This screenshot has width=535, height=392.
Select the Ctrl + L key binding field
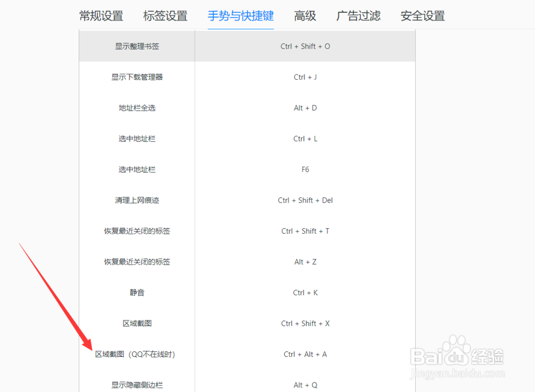pyautogui.click(x=305, y=139)
